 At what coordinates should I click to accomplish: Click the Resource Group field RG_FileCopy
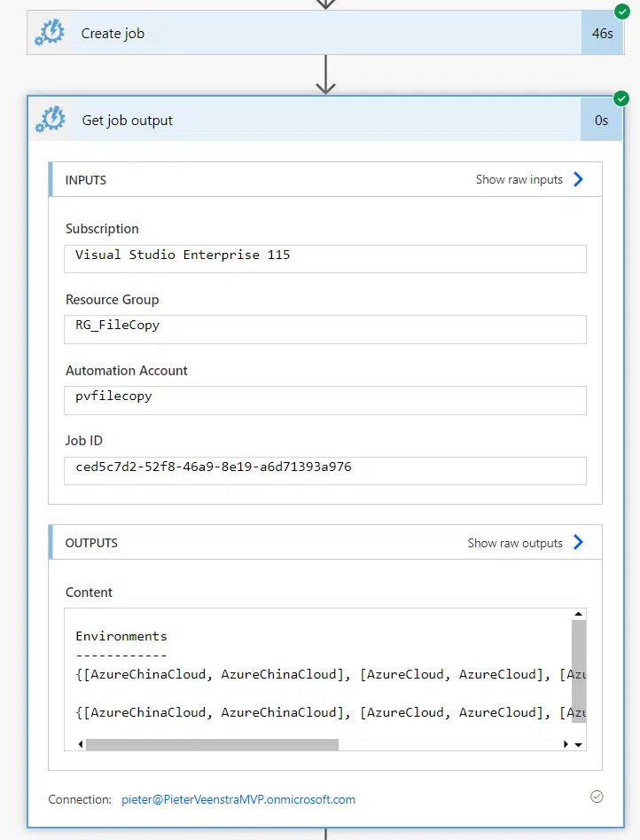(325, 329)
